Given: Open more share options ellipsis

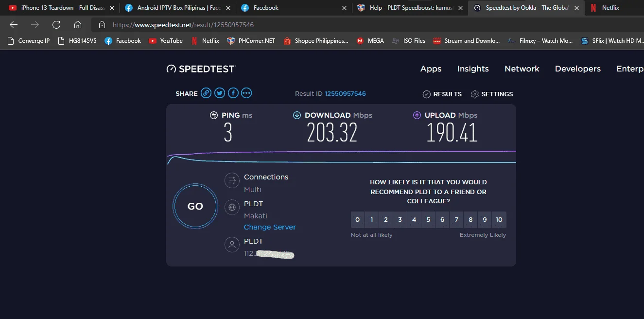Looking at the screenshot, I should click(x=246, y=93).
